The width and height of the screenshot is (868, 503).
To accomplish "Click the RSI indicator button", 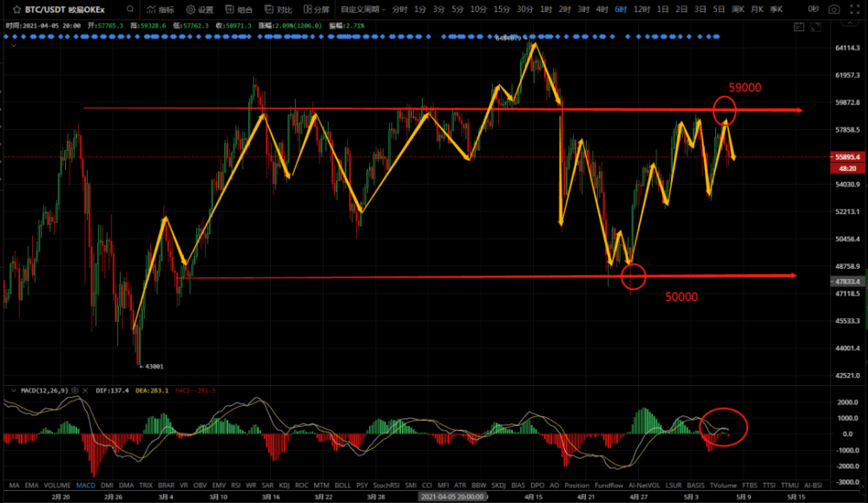I will [x=235, y=486].
